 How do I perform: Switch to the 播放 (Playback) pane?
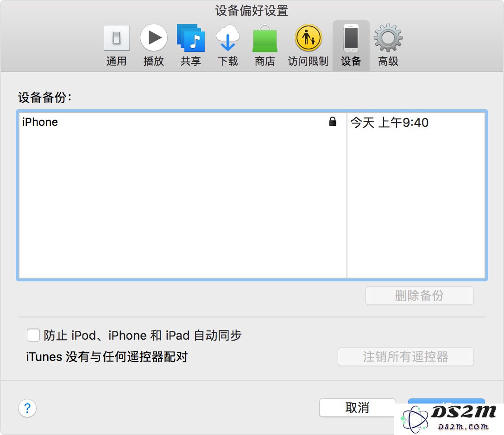point(153,45)
